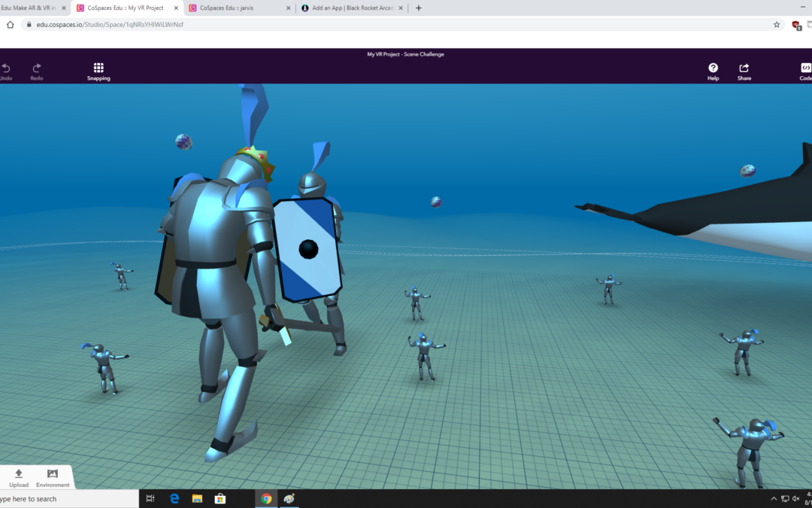Open the Environment panel
Viewport: 812px width, 508px height.
53,478
